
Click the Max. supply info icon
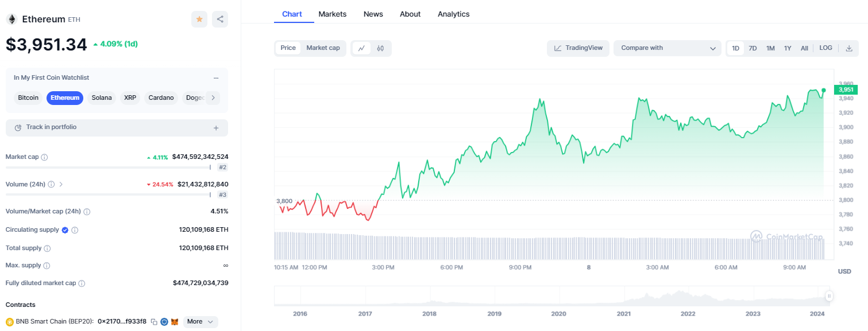(47, 266)
